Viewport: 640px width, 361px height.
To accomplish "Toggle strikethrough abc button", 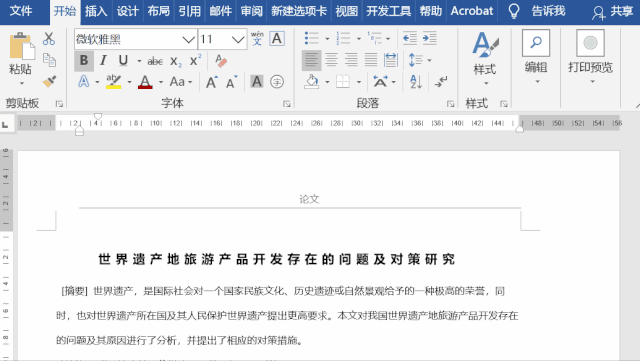I will (x=155, y=61).
